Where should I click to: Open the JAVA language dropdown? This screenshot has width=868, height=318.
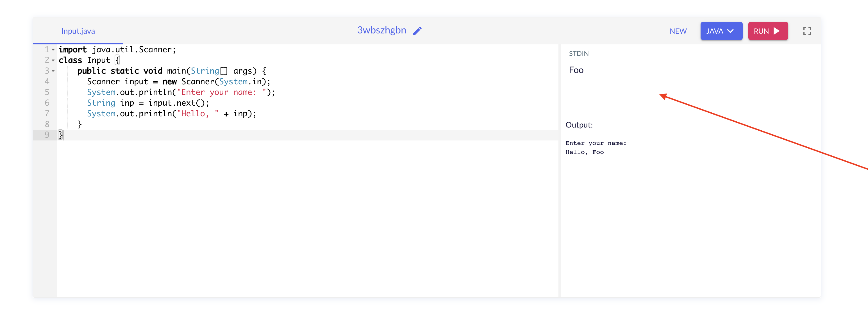click(x=721, y=31)
